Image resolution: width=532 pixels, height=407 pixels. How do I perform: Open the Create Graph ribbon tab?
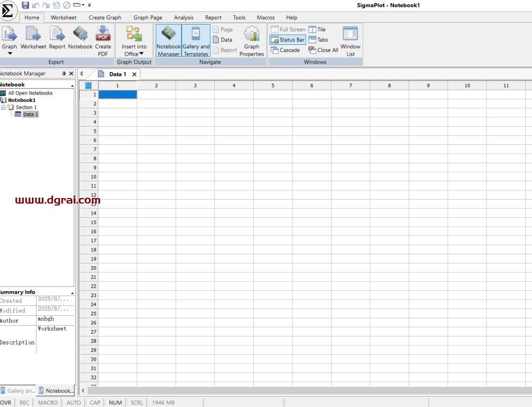pyautogui.click(x=105, y=18)
